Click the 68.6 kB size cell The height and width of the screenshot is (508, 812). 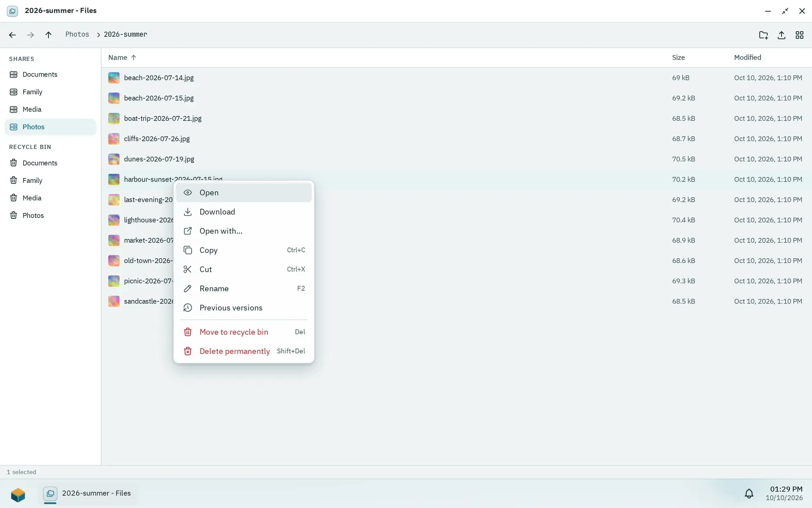[x=683, y=261]
